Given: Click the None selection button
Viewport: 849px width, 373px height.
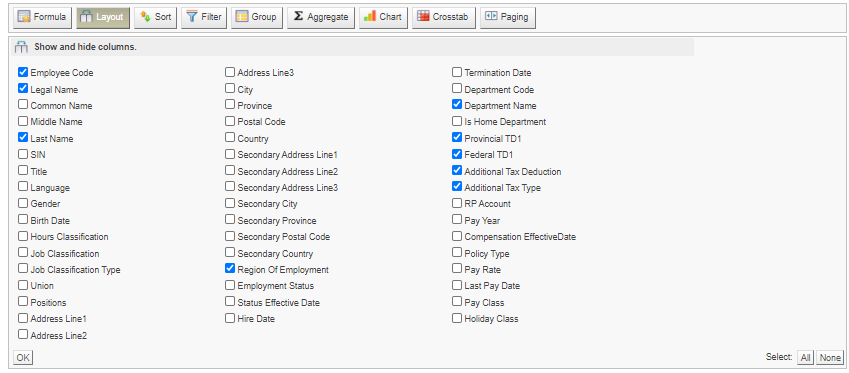Looking at the screenshot, I should [x=830, y=357].
